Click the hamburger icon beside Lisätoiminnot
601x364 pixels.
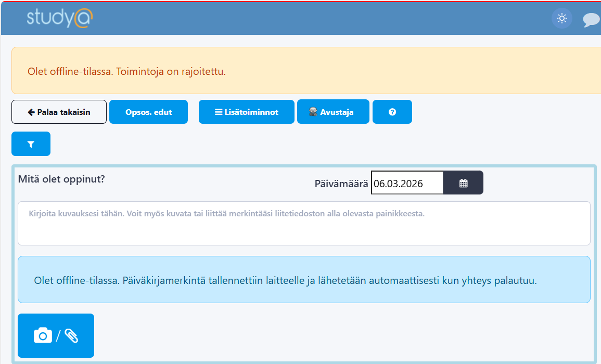click(219, 112)
